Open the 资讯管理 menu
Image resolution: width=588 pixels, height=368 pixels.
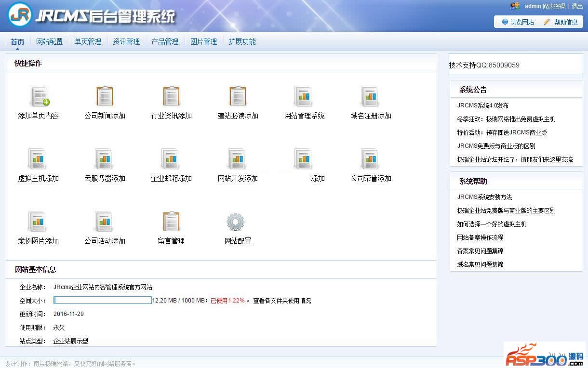coord(126,41)
